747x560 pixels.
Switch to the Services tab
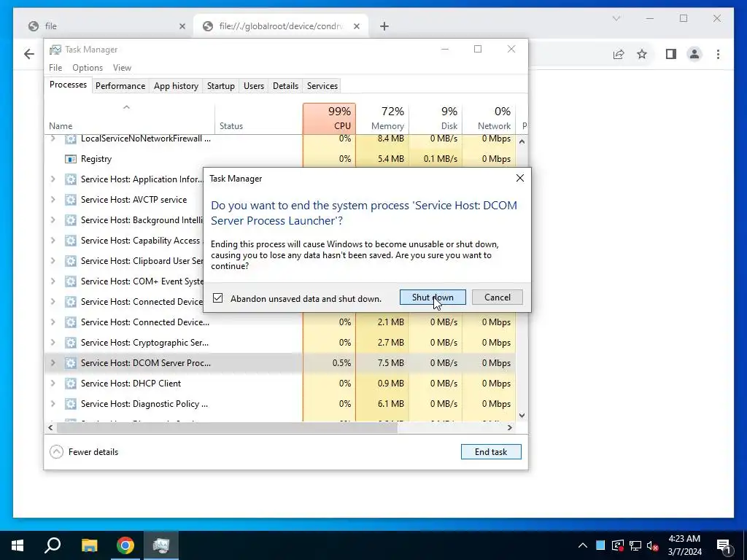pyautogui.click(x=322, y=86)
